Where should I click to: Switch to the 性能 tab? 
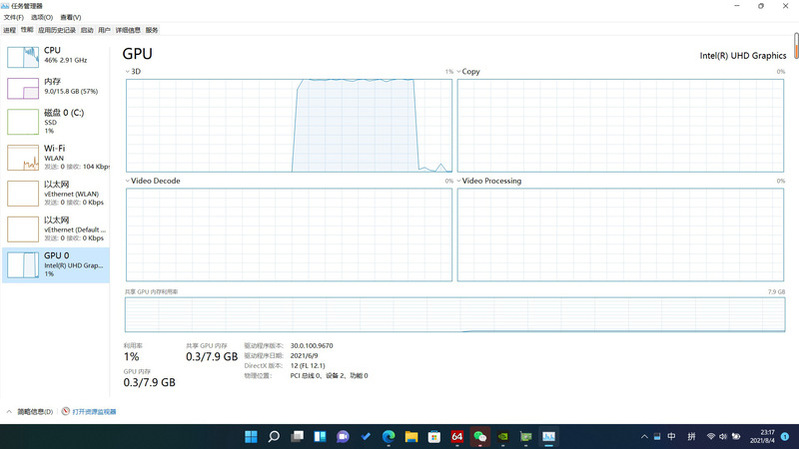pyautogui.click(x=27, y=30)
